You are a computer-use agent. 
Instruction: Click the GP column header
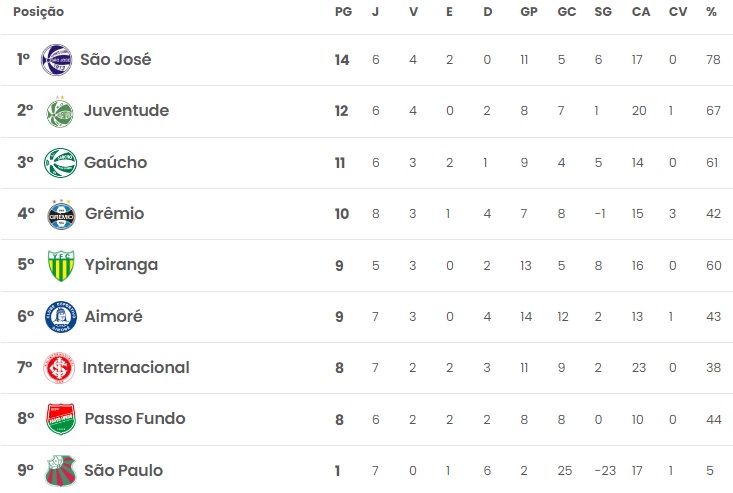[528, 12]
